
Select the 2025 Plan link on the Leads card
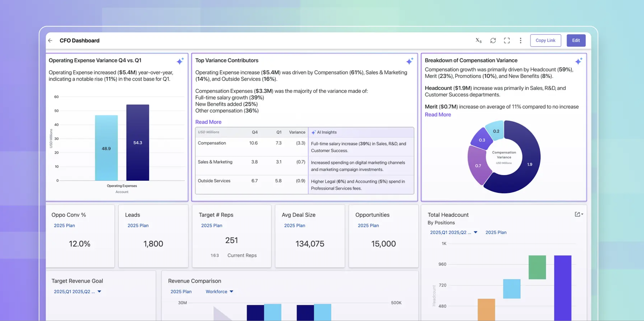[138, 225]
